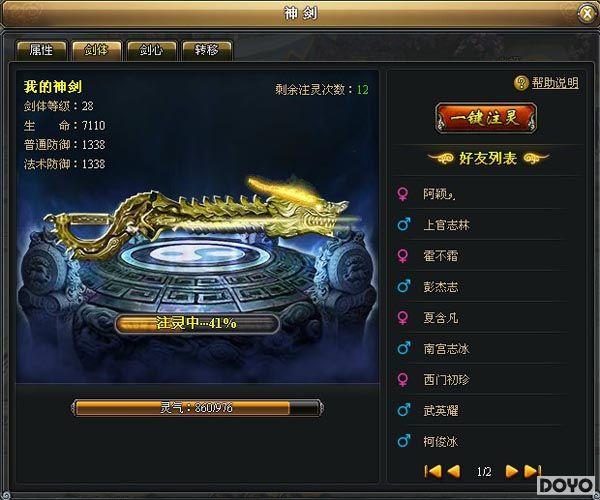Jump to first page of friend list
600x500 pixels.
pos(433,471)
